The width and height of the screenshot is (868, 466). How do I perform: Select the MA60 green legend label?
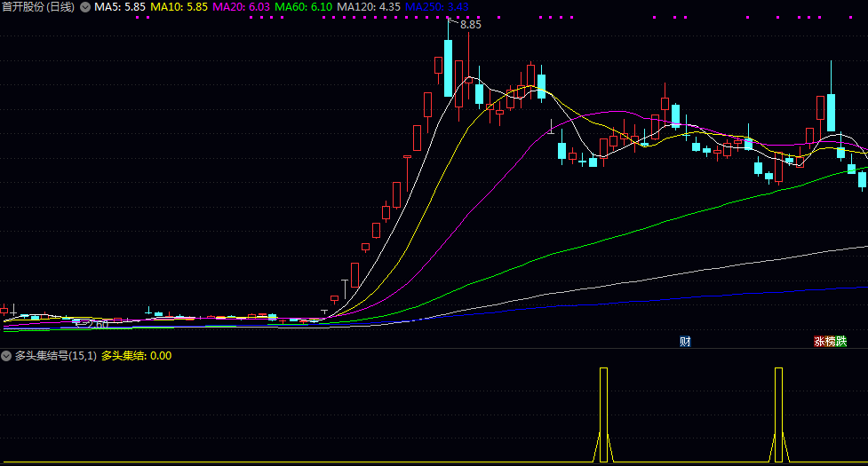(x=304, y=7)
